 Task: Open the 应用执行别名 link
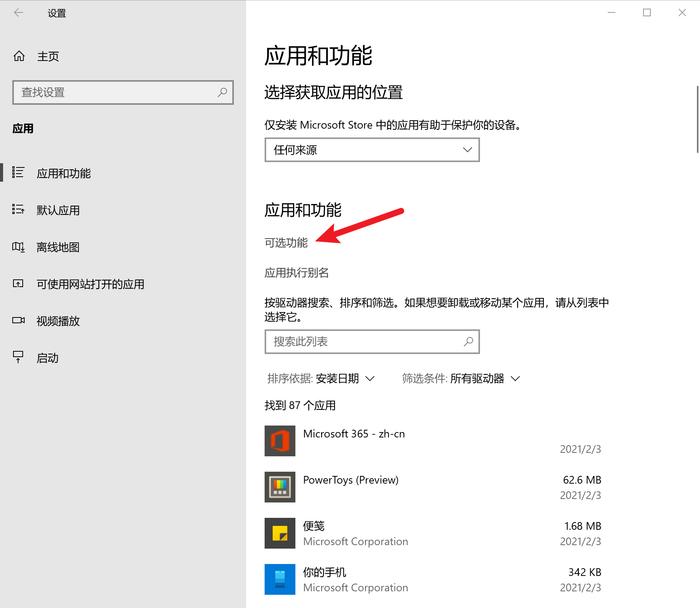click(296, 273)
